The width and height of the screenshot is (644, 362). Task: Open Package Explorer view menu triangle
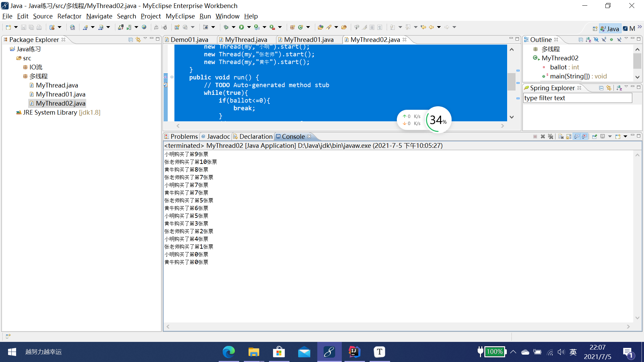point(145,39)
